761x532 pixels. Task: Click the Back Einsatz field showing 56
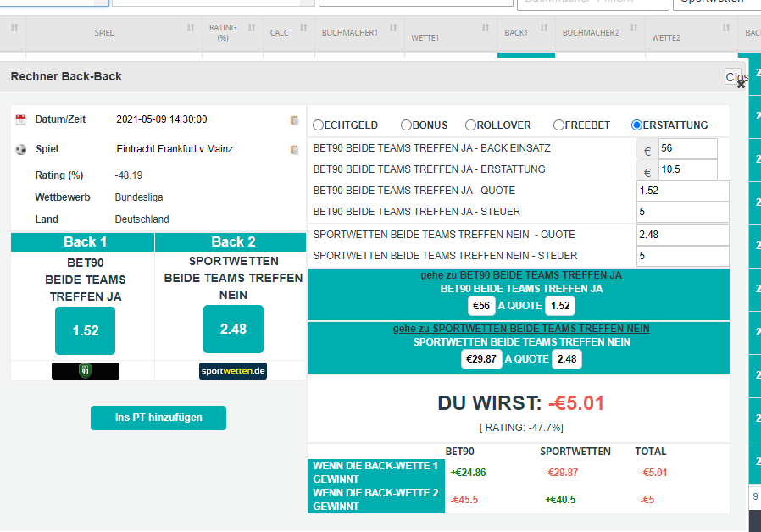point(688,148)
